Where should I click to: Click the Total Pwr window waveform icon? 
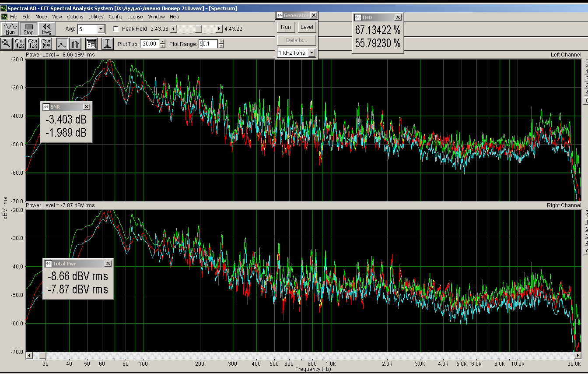(x=48, y=264)
